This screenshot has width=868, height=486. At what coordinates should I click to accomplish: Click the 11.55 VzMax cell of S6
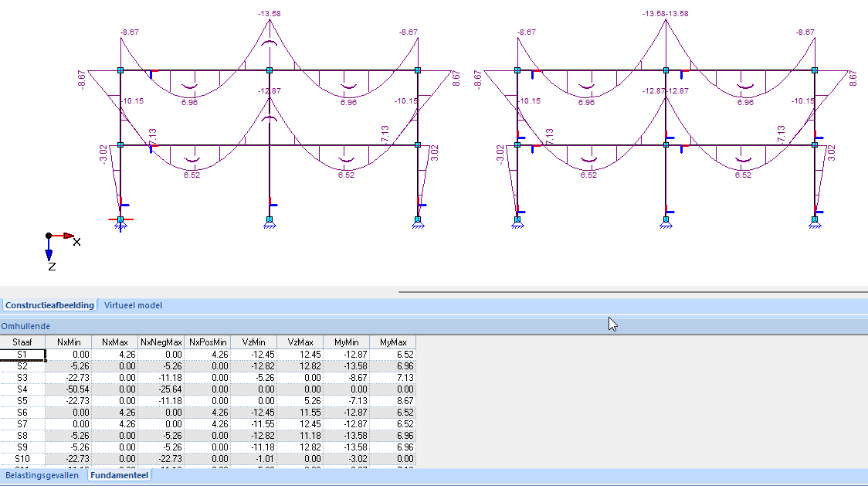tap(300, 413)
